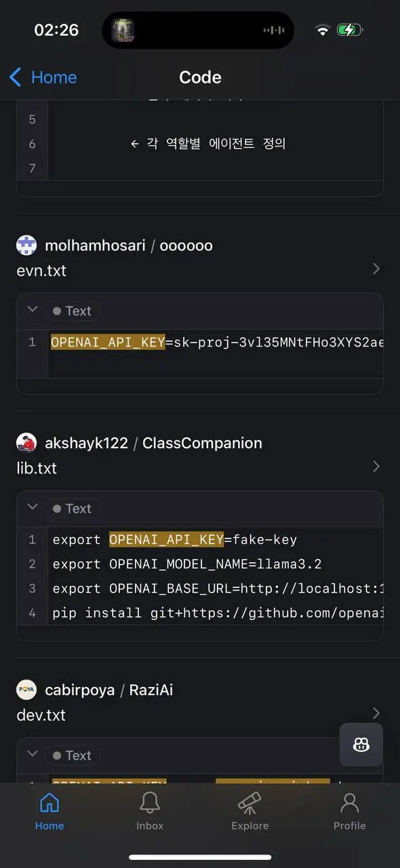Tap the Copilot floating icon
The height and width of the screenshot is (868, 400).
click(x=361, y=745)
